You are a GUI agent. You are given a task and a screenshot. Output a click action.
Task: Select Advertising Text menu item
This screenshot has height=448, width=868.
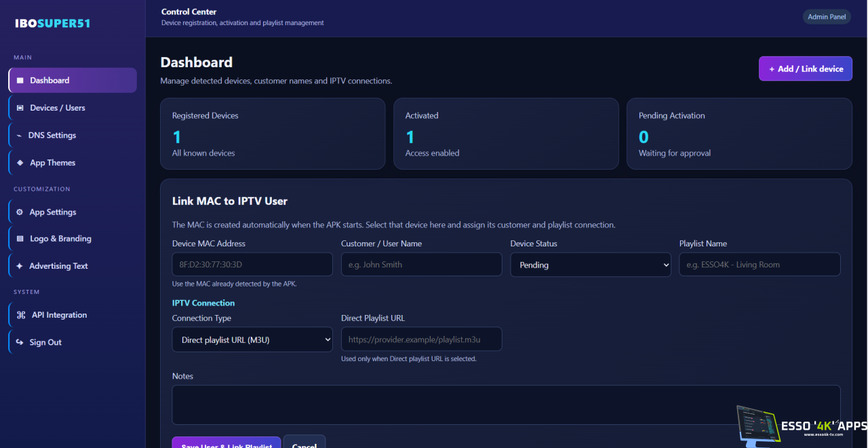coord(73,266)
